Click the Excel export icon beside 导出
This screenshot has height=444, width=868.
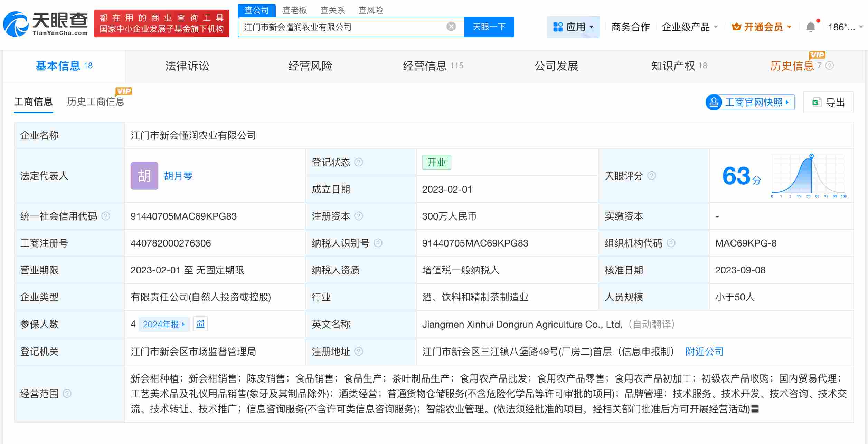pyautogui.click(x=816, y=102)
